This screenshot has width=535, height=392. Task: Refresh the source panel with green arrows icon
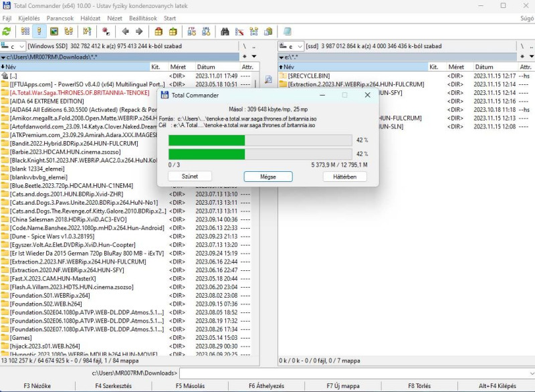pyautogui.click(x=6, y=31)
